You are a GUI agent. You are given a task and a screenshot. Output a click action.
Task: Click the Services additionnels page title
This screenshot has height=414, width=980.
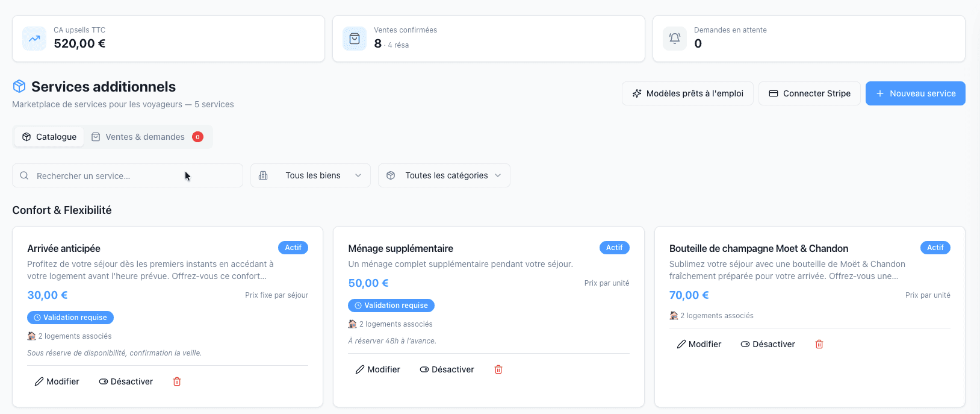(x=104, y=87)
